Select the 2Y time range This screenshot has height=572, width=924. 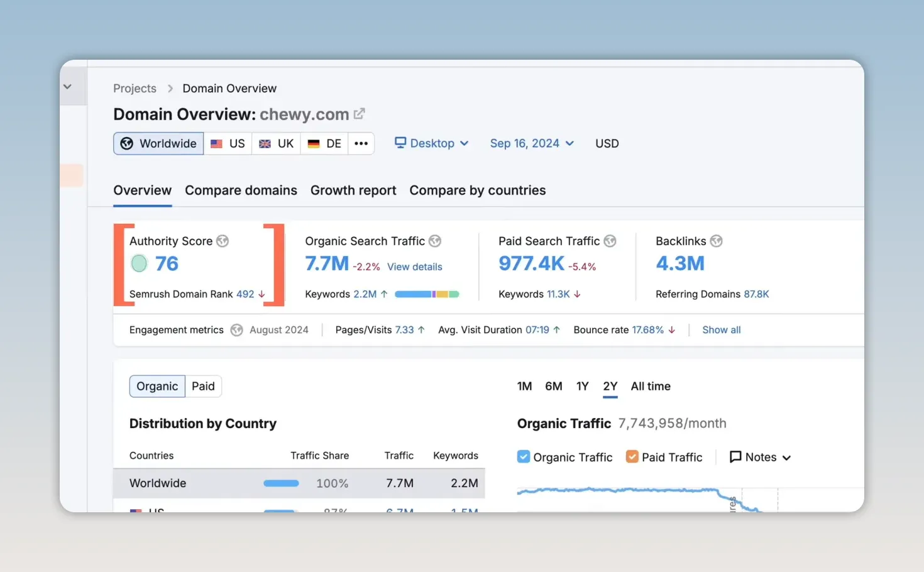[x=610, y=386]
